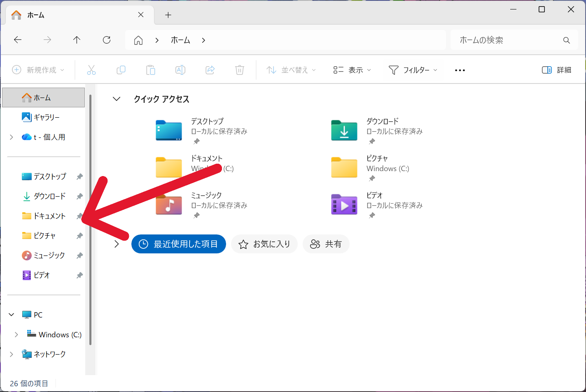Switch to the 共有 tab
This screenshot has height=392, width=586.
point(326,244)
